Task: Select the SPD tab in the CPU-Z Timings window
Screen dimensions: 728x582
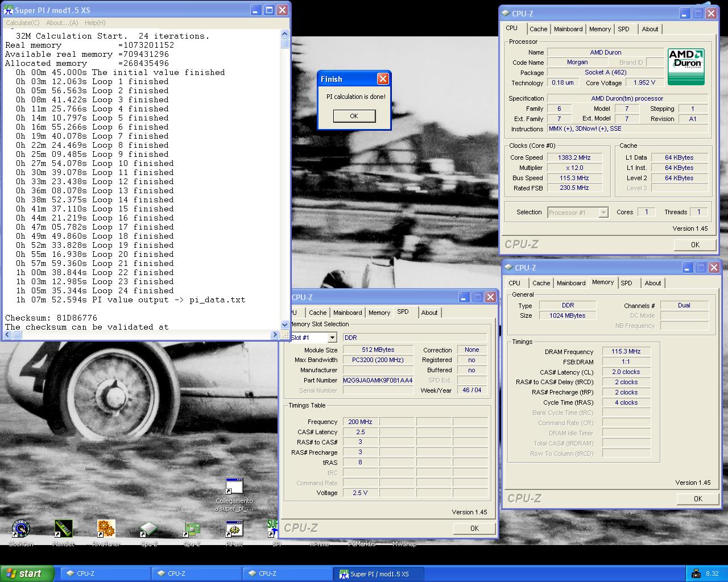Action: [x=627, y=283]
